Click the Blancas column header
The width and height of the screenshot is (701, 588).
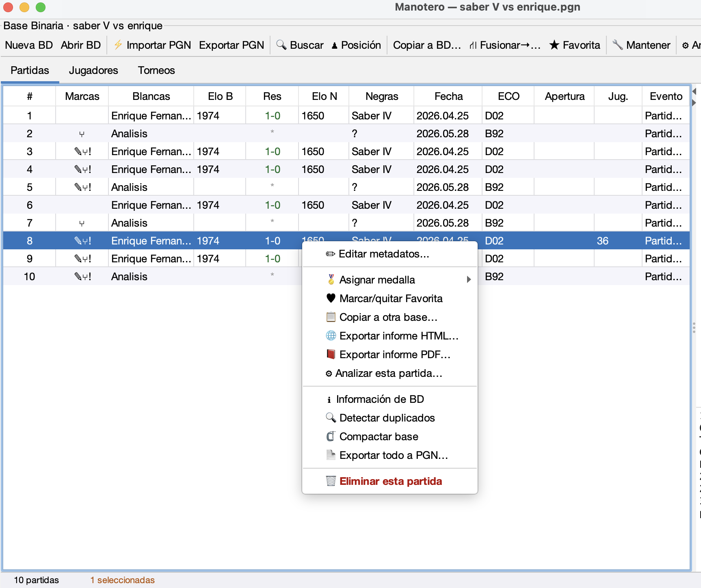(x=151, y=96)
